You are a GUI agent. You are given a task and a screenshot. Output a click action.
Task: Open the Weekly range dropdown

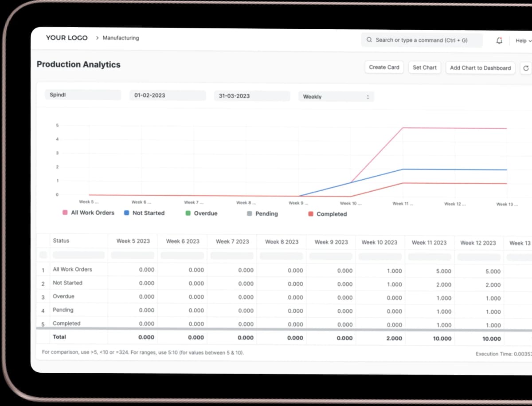336,97
